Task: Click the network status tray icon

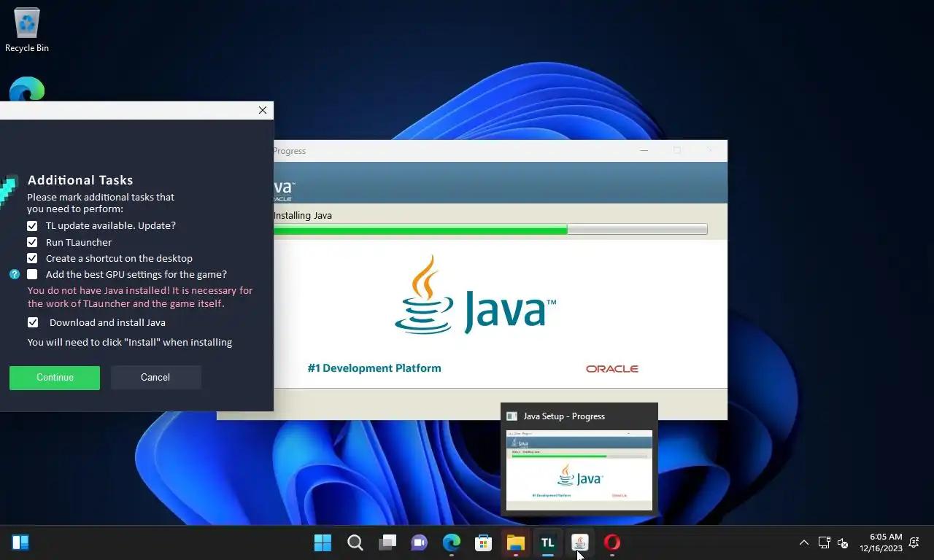Action: (824, 542)
